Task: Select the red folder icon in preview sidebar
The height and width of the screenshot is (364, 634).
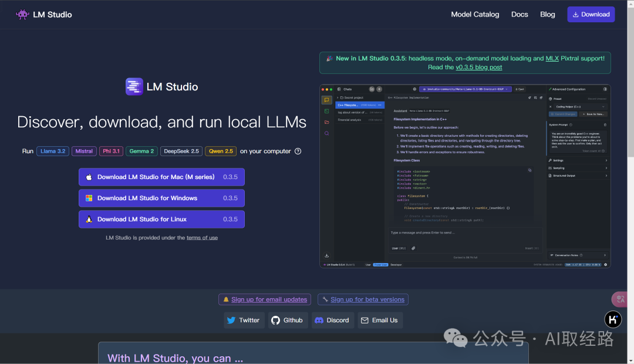Action: [x=326, y=122]
